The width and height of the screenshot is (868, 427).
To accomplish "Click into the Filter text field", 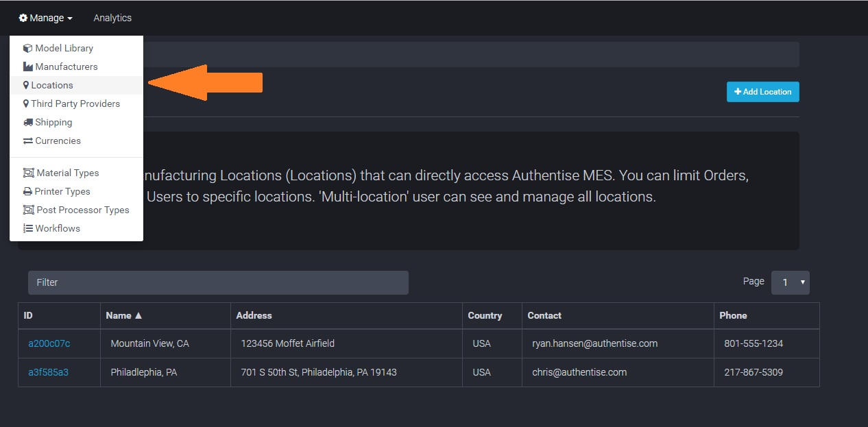I will (218, 282).
